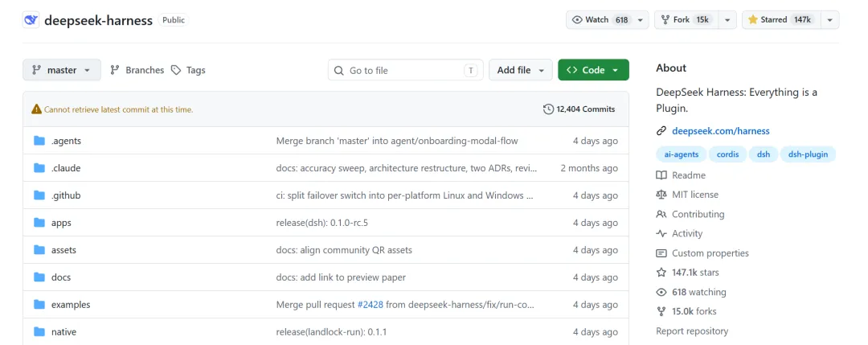
Task: Click the Go to file search field
Action: point(406,70)
